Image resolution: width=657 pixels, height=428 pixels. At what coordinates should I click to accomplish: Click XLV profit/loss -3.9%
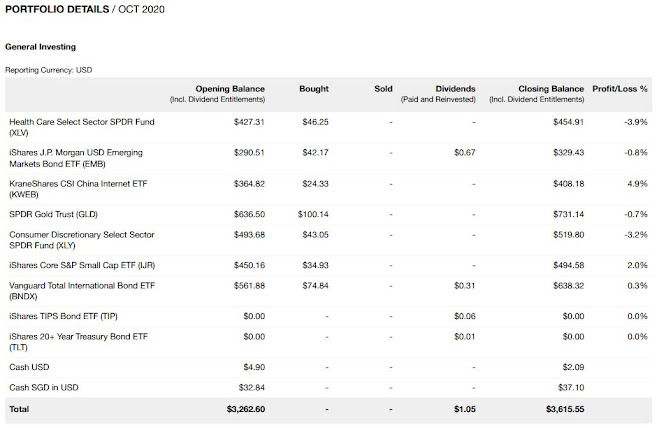(636, 122)
